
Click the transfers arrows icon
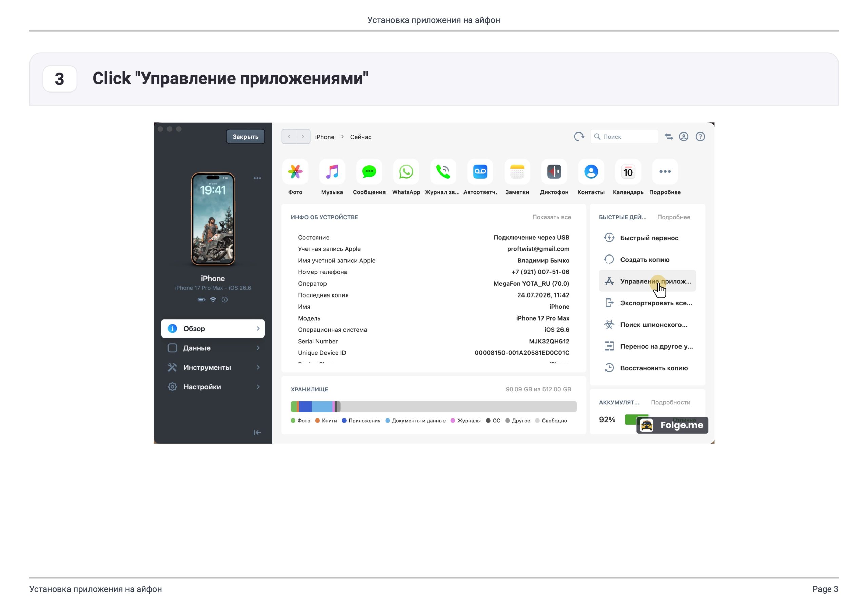[x=669, y=137]
